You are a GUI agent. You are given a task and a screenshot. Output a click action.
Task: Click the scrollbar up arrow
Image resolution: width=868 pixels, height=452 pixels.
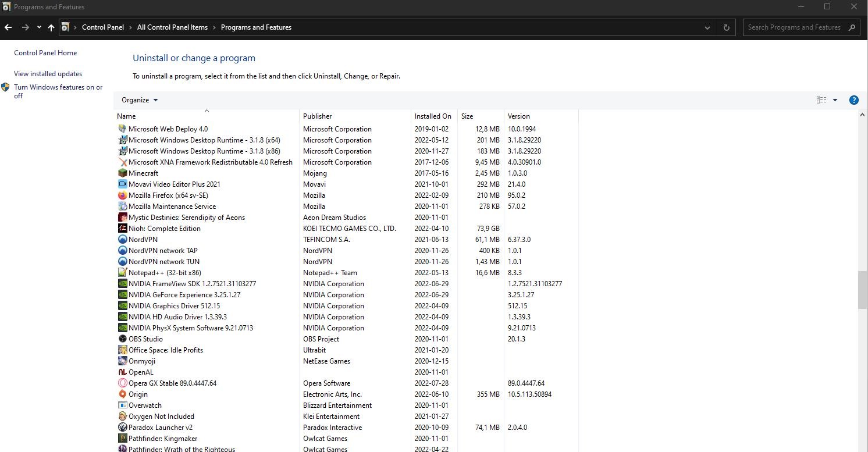(x=863, y=115)
